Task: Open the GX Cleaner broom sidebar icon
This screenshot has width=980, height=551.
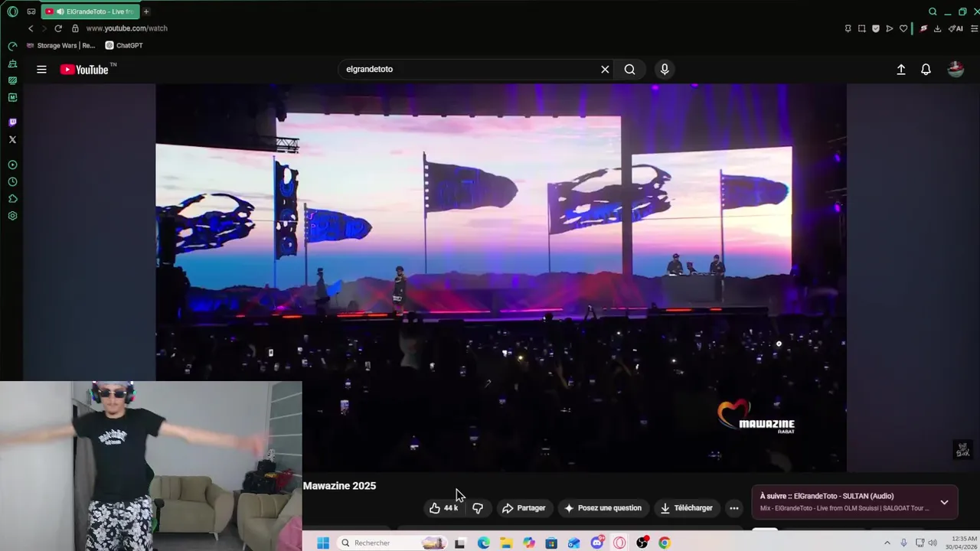Action: 12,64
